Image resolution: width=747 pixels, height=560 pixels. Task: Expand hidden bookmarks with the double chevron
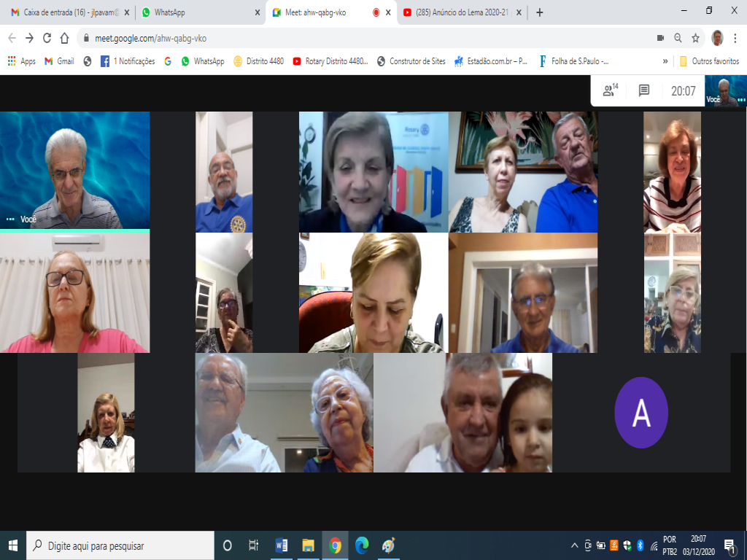click(x=665, y=61)
